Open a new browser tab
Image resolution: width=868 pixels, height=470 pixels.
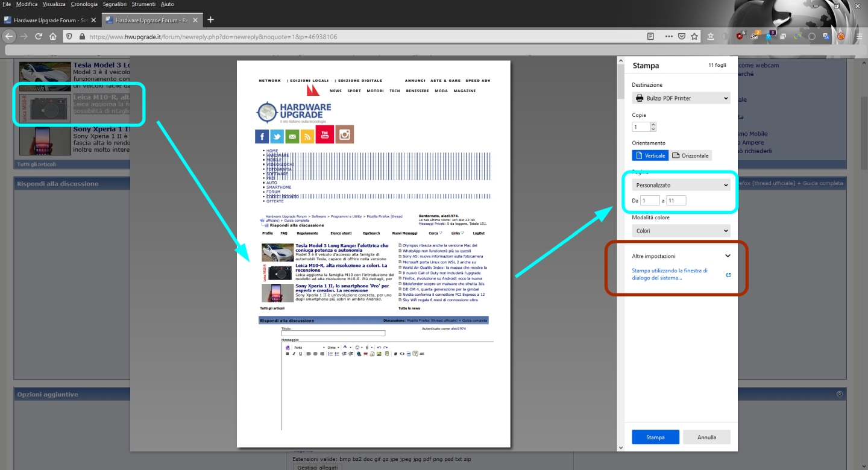[210, 20]
